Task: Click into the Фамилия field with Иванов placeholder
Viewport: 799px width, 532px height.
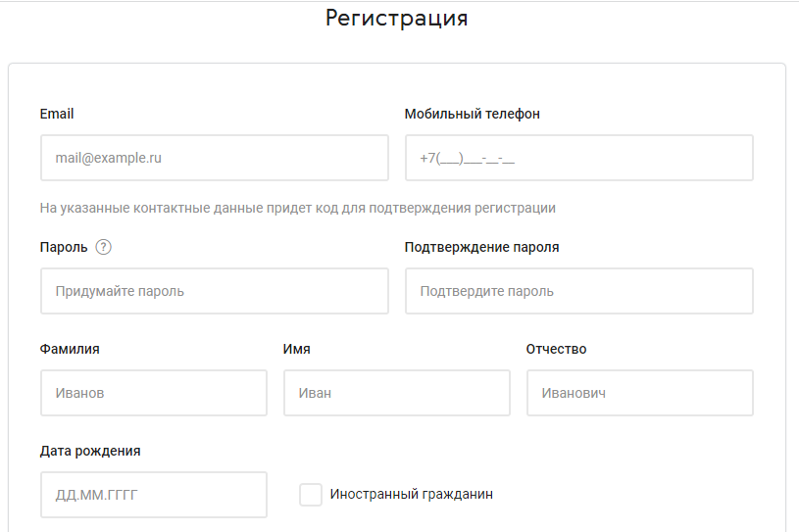Action: [x=154, y=393]
